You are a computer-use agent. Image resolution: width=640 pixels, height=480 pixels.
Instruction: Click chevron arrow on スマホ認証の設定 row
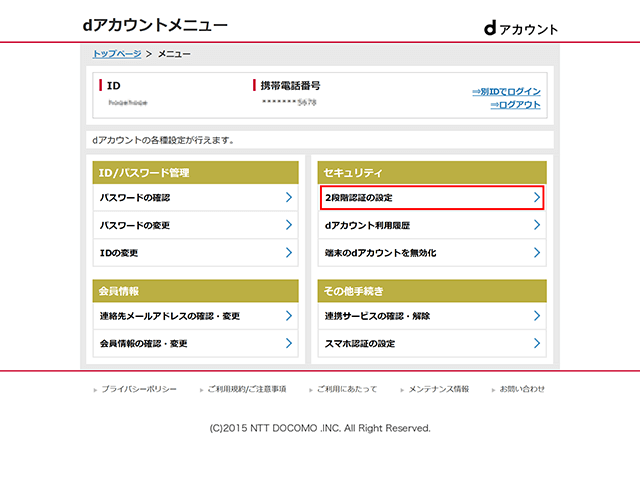pyautogui.click(x=537, y=343)
